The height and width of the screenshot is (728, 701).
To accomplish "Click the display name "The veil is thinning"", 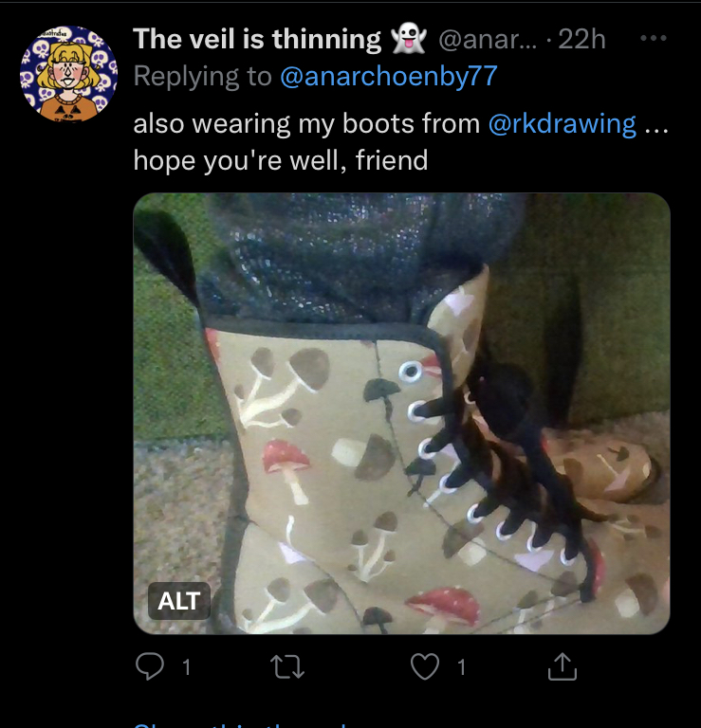I will [x=257, y=39].
